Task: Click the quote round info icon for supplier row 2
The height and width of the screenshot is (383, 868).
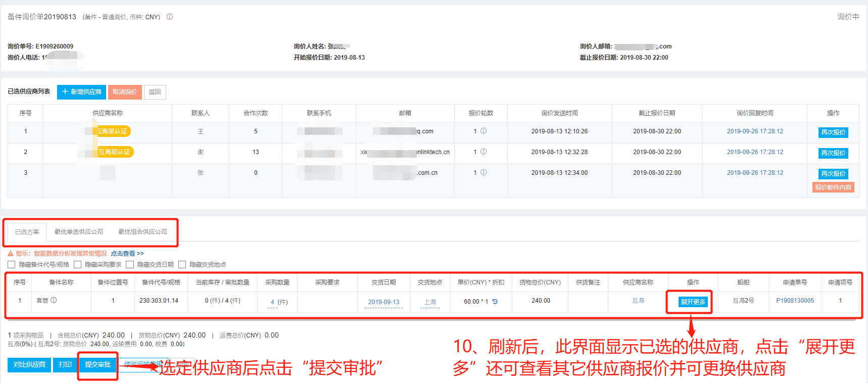Action: point(484,152)
